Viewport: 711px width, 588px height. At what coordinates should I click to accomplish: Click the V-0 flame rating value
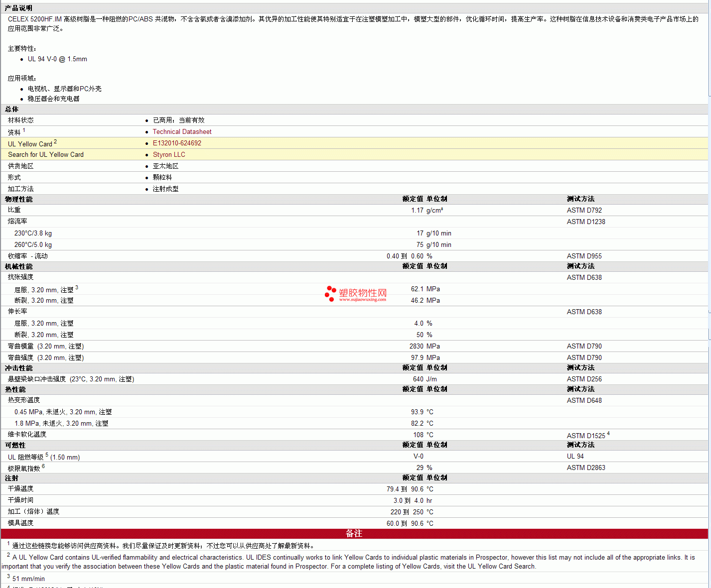pos(419,457)
